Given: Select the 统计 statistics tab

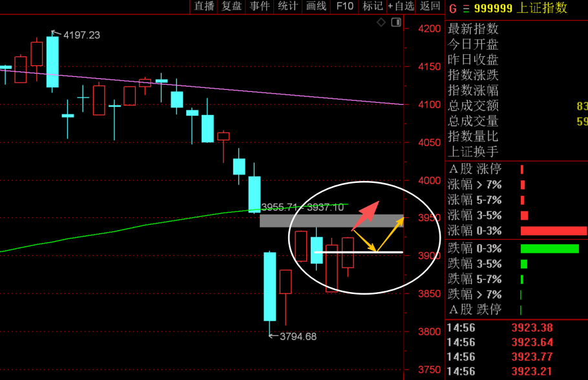Looking at the screenshot, I should pyautogui.click(x=288, y=6).
